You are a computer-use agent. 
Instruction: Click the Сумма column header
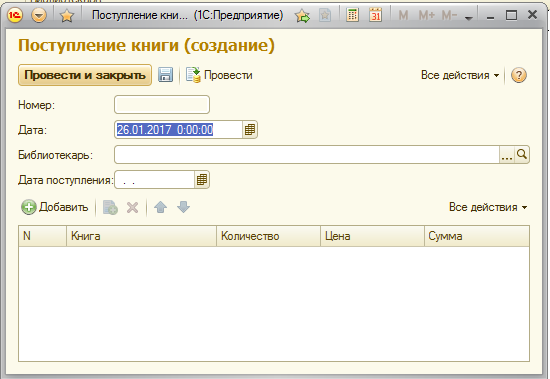(x=477, y=236)
